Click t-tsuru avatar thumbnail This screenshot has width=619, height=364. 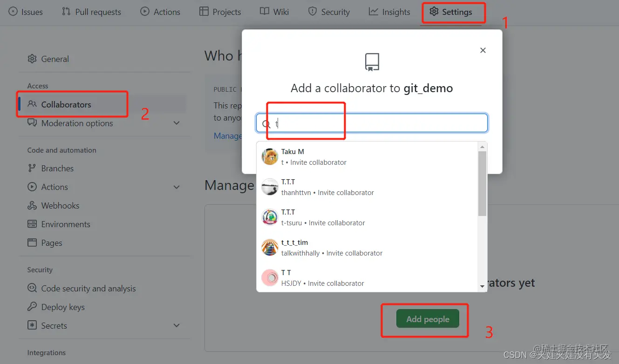(270, 217)
